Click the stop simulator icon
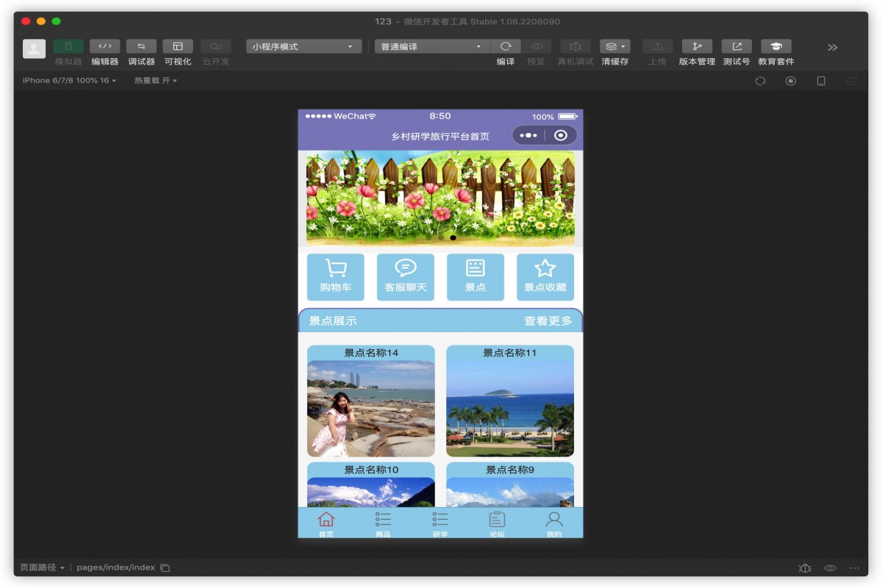The image size is (882, 588). coord(790,81)
